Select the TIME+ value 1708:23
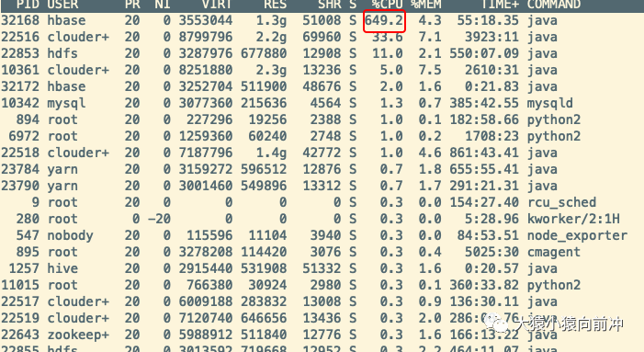644x352 pixels. (x=492, y=136)
